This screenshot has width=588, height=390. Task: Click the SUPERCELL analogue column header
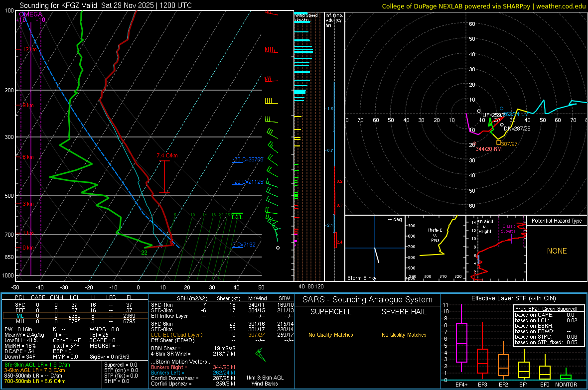(x=331, y=312)
